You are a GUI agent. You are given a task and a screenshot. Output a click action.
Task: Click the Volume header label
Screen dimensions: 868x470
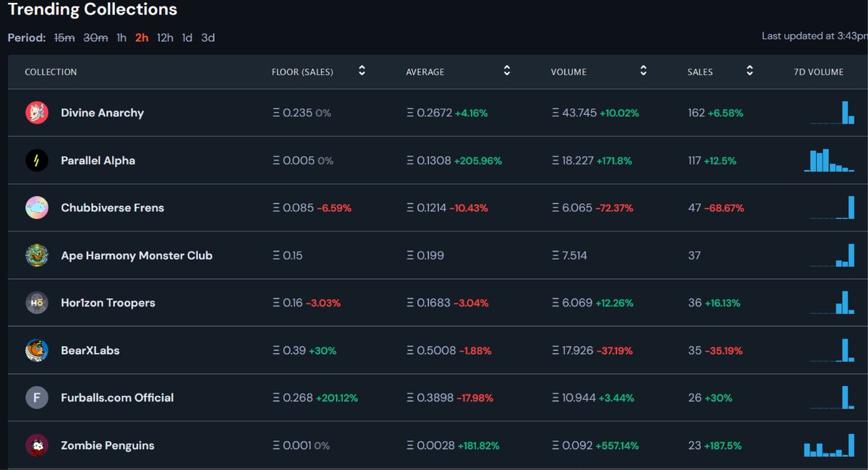569,72
